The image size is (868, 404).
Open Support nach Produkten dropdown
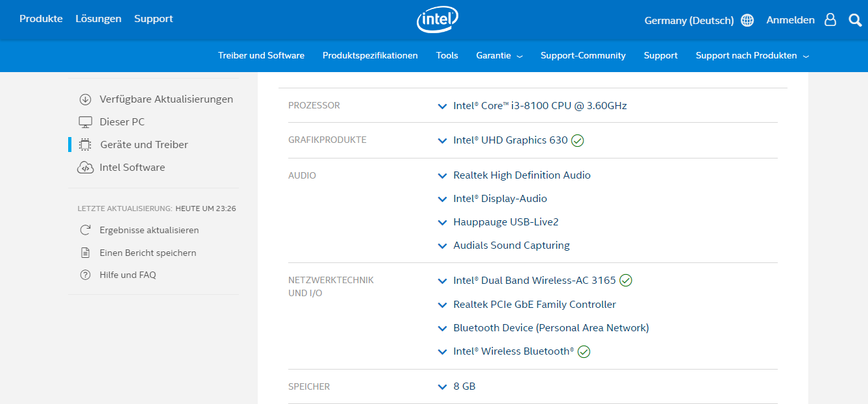point(752,56)
